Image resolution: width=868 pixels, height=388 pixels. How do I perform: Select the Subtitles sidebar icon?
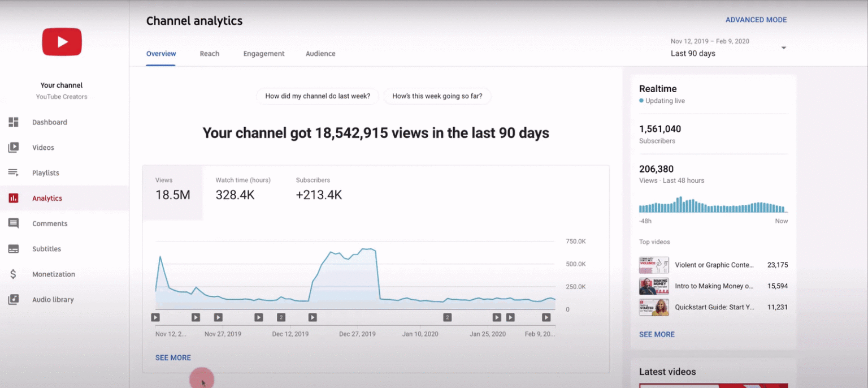click(x=14, y=249)
